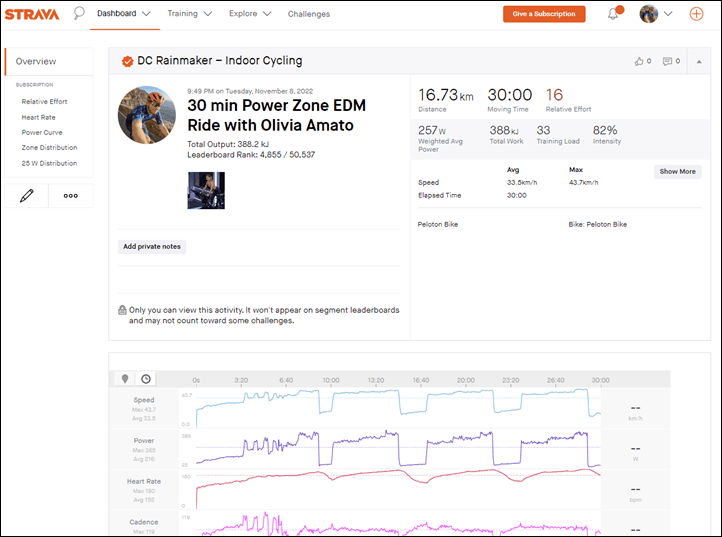Image resolution: width=722 pixels, height=537 pixels.
Task: Click the lock privacy icon
Action: tap(122, 310)
